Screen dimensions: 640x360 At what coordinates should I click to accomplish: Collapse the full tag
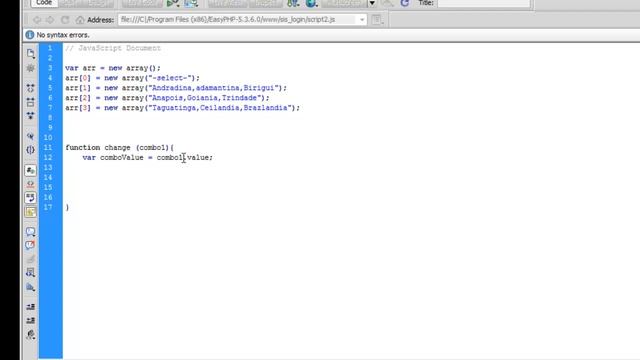[x=31, y=88]
